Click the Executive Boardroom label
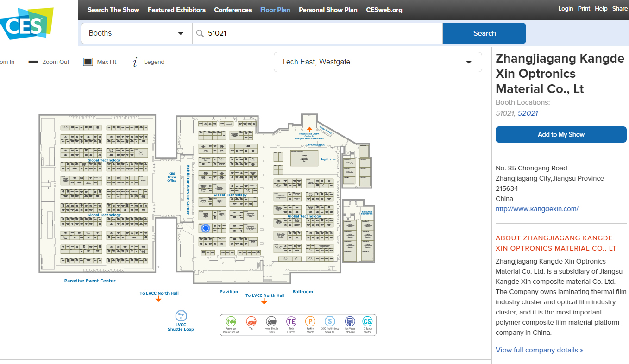629x364 pixels. tap(367, 213)
